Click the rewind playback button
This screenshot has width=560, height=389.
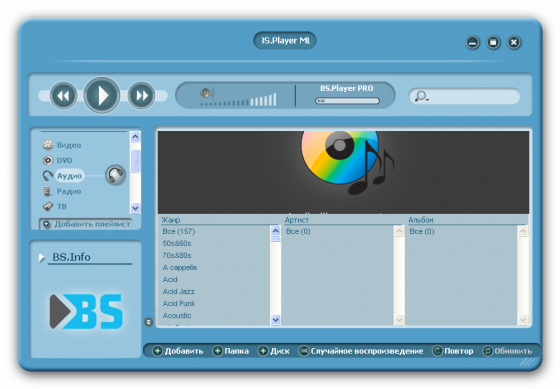pyautogui.click(x=64, y=95)
